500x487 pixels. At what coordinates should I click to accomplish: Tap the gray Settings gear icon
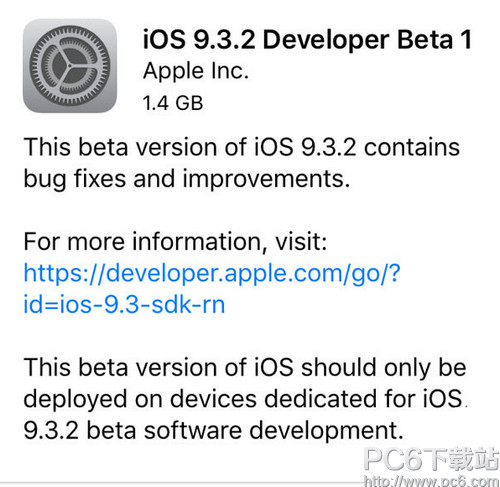point(70,66)
